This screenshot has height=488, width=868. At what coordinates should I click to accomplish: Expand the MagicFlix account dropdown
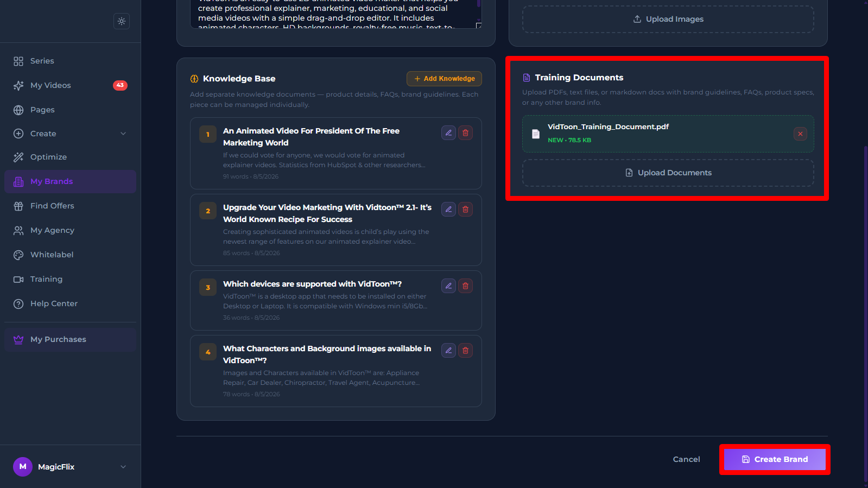point(123,467)
